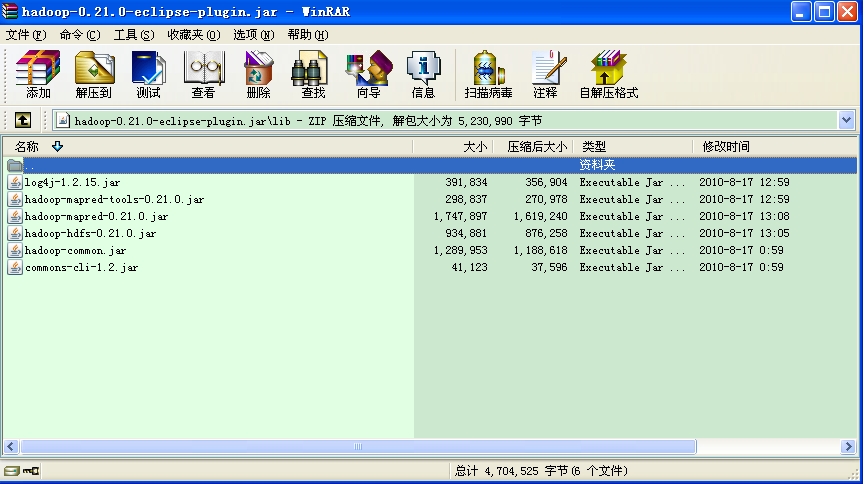Click size value 1,289,953

point(461,251)
